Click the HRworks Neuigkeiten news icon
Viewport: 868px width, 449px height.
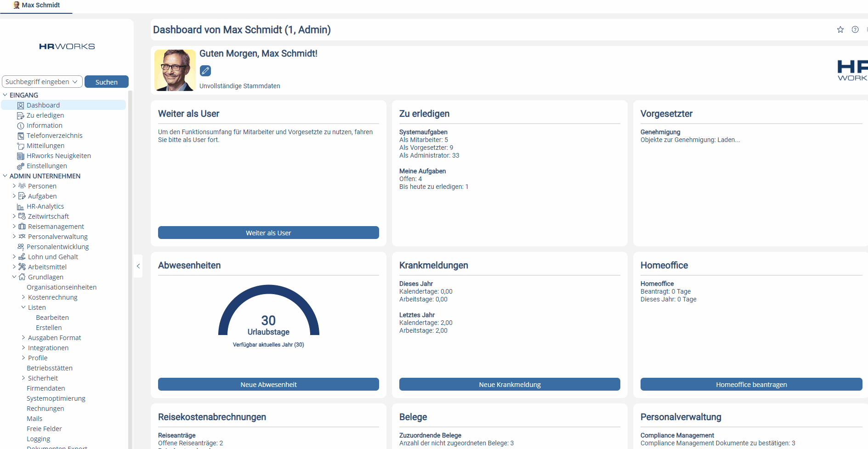coord(21,156)
